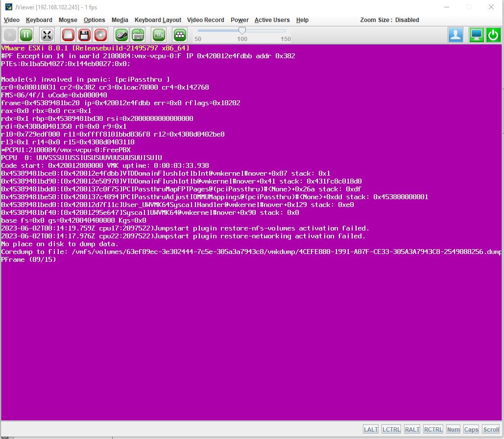This screenshot has width=504, height=439.
Task: Open the Keyboard Layout menu
Action: click(x=158, y=20)
